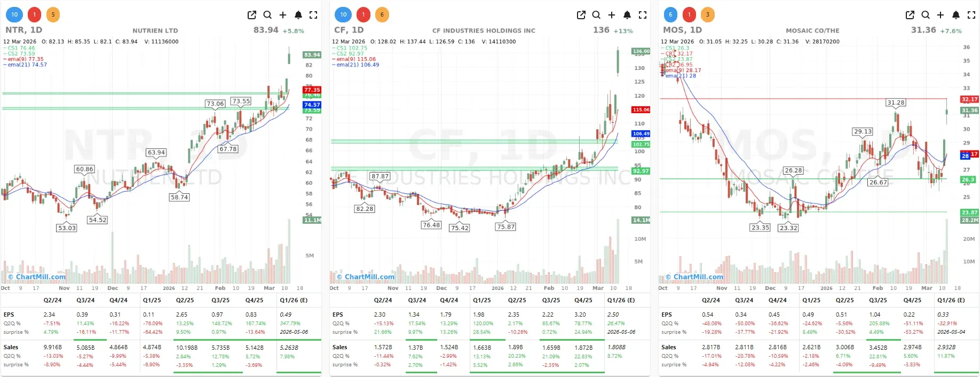Expand the MOS chart to fullscreen
Screen dimensions: 980x377
[x=971, y=15]
